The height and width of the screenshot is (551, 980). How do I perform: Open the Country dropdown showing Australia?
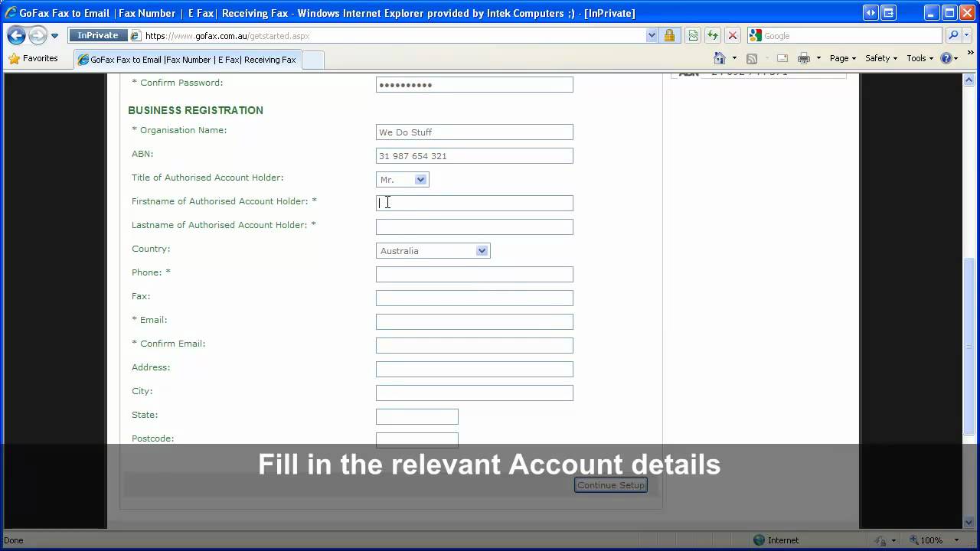tap(433, 250)
